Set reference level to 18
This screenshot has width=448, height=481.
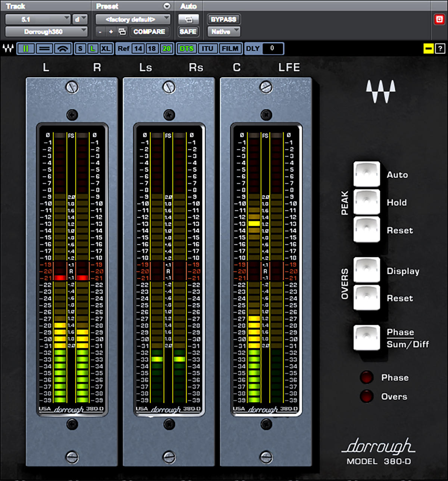(x=152, y=49)
